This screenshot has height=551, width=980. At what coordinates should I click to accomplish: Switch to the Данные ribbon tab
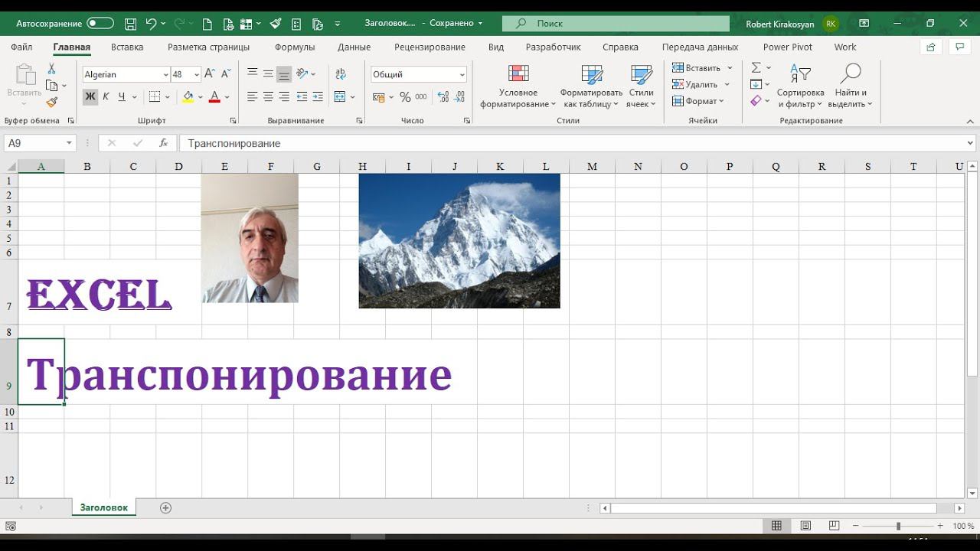click(354, 47)
